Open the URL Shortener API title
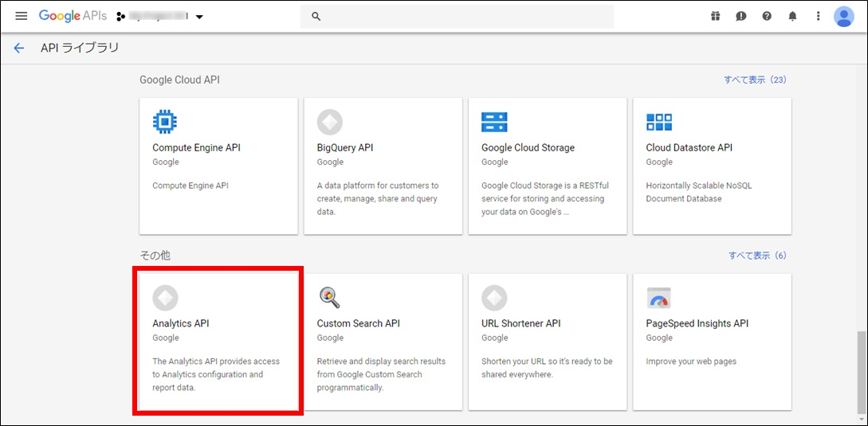868x426 pixels. tap(521, 323)
